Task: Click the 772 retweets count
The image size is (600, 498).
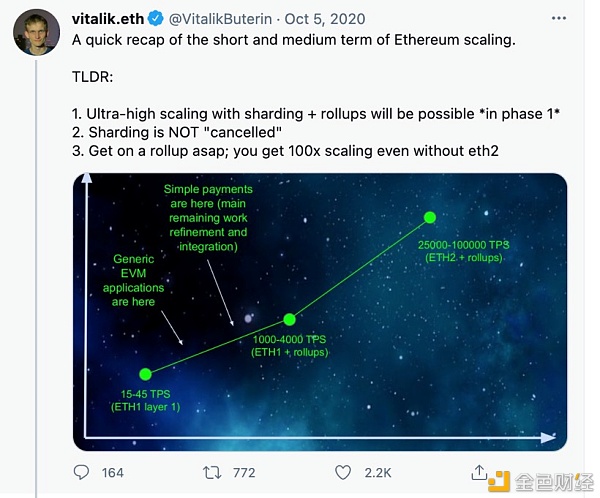Action: pyautogui.click(x=245, y=472)
